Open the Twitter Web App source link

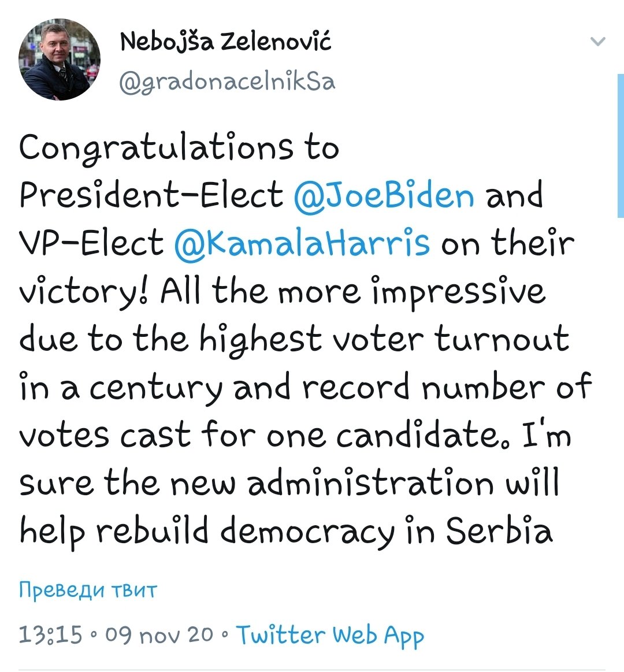point(330,636)
